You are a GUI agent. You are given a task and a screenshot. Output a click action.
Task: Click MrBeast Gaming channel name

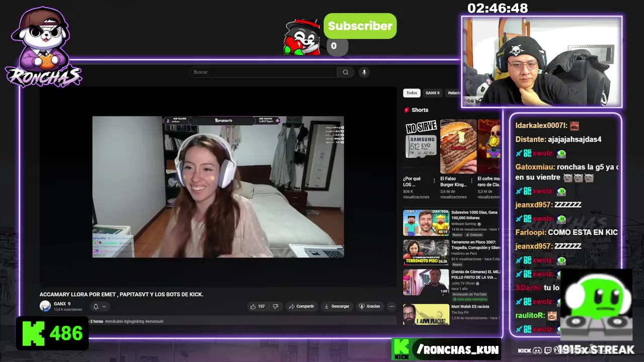tap(463, 224)
